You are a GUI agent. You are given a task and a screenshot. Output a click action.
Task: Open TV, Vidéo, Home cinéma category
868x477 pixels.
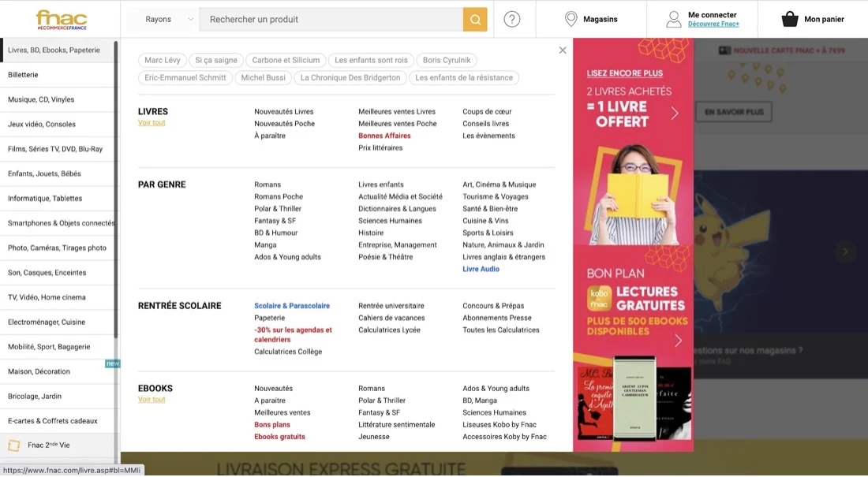pos(59,298)
